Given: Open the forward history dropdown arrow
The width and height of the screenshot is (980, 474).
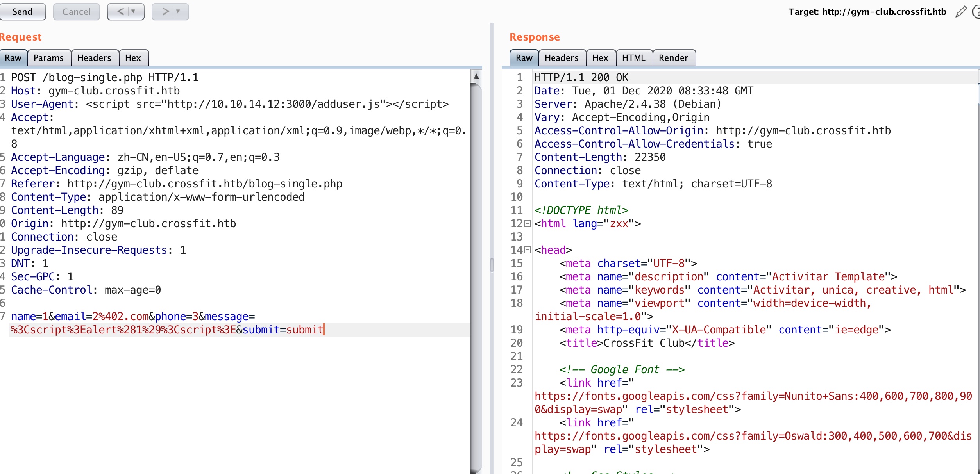Looking at the screenshot, I should (x=178, y=12).
